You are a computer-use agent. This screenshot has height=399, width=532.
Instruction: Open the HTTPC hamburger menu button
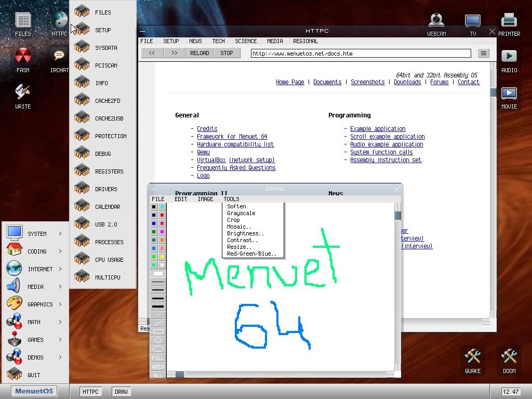tap(484, 54)
